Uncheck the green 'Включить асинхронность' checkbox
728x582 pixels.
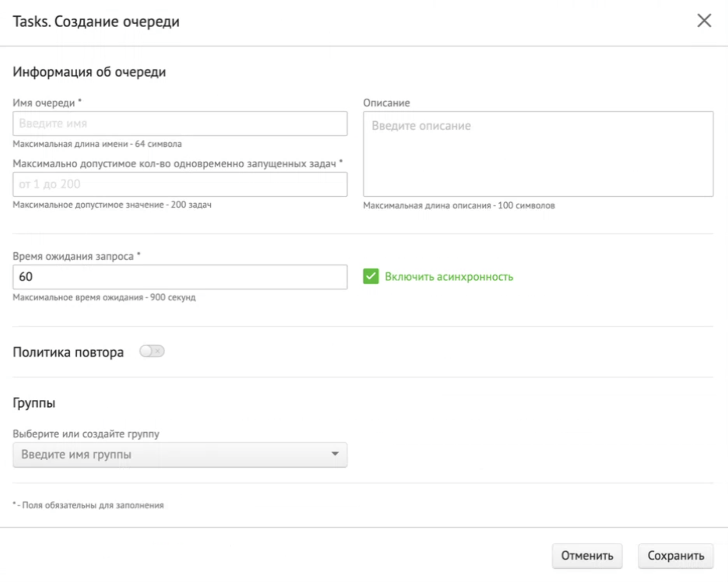(371, 277)
